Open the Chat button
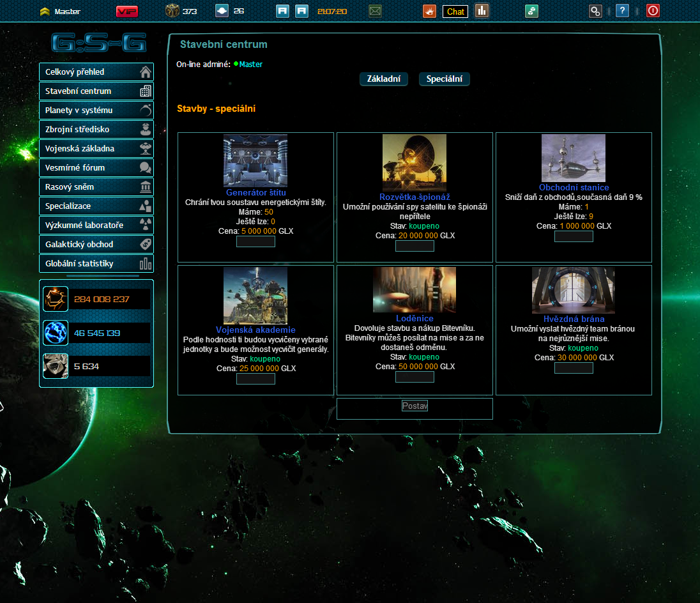Image resolution: width=700 pixels, height=603 pixels. point(455,11)
